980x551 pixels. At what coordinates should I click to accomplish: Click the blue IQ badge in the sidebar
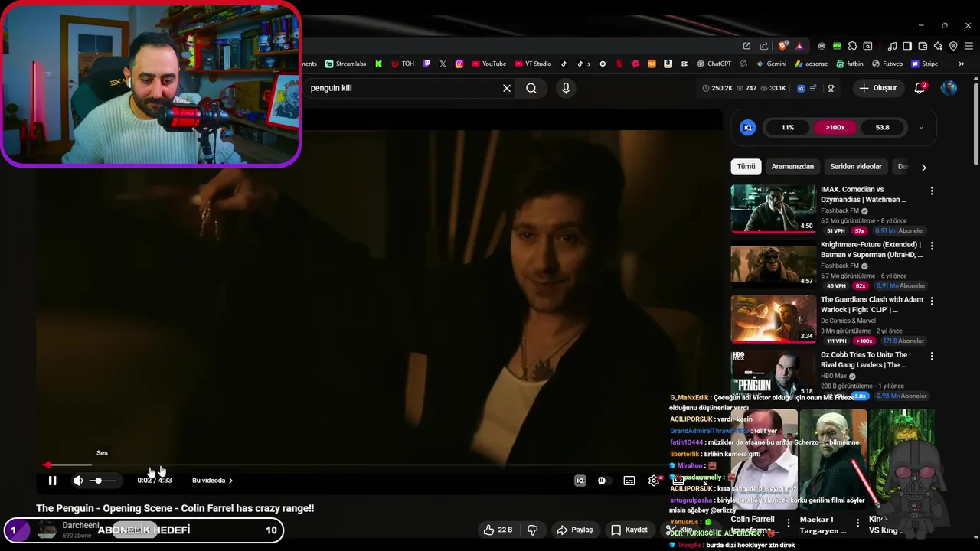[x=748, y=128]
